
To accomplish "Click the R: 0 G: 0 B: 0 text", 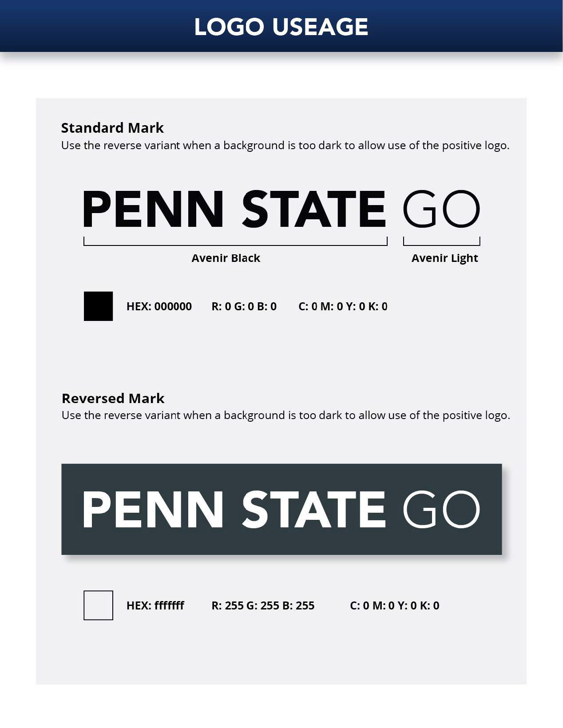I will point(244,307).
